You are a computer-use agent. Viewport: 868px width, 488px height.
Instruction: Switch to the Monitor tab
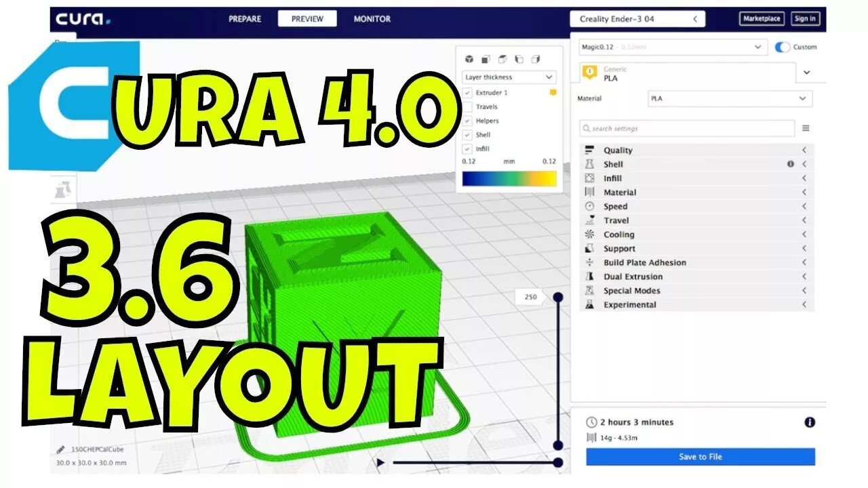pyautogui.click(x=372, y=19)
